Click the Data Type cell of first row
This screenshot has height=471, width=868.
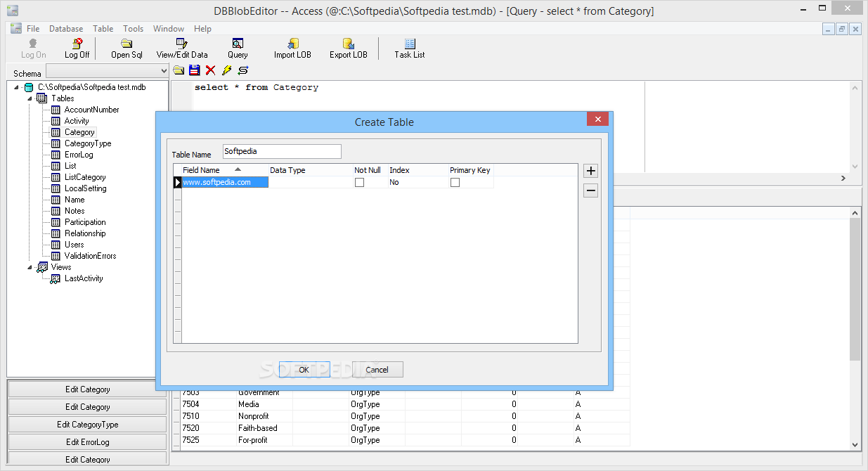coord(310,182)
